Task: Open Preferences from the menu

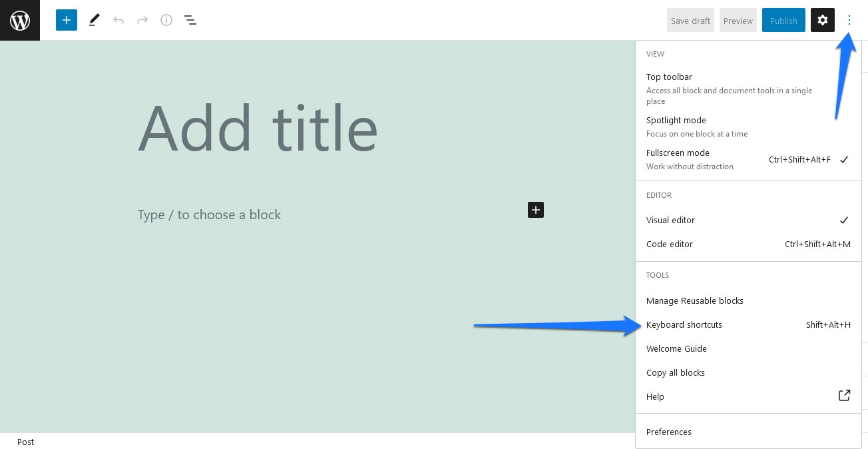Action: [x=748, y=432]
